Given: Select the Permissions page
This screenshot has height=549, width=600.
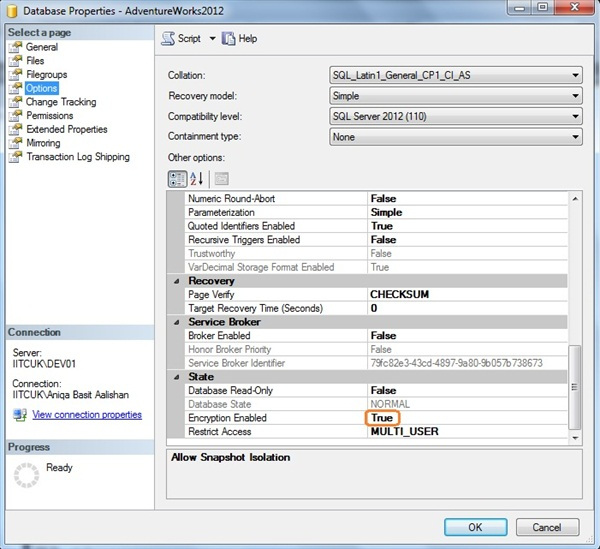Looking at the screenshot, I should [49, 116].
